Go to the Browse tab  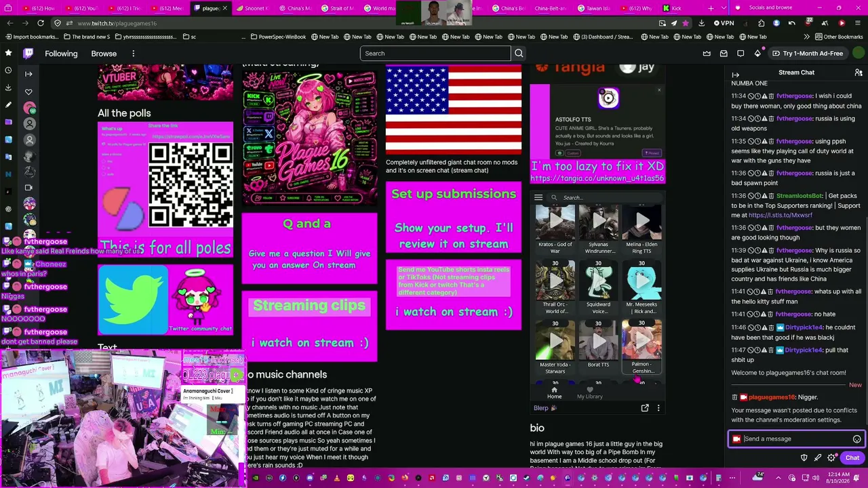tap(104, 54)
